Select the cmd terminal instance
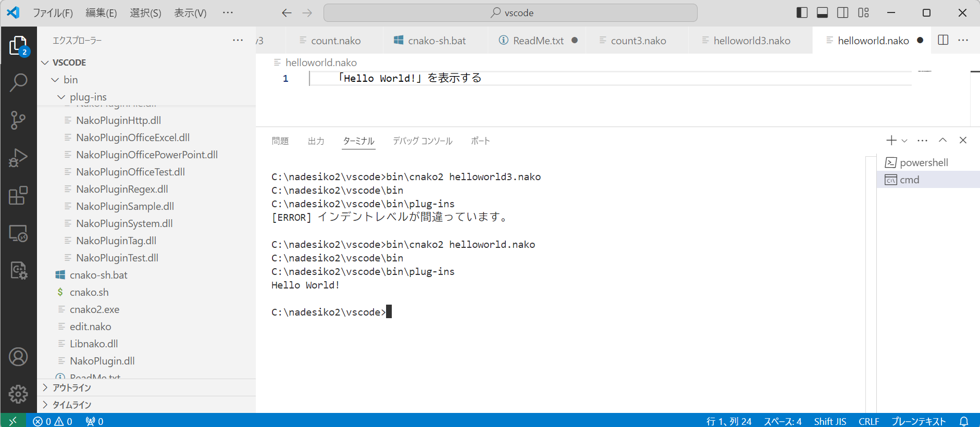980x427 pixels. click(928, 180)
